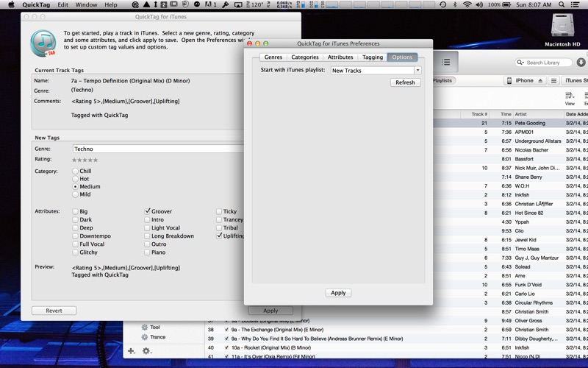
Task: Select the Pete Gooding track row
Action: (x=510, y=123)
